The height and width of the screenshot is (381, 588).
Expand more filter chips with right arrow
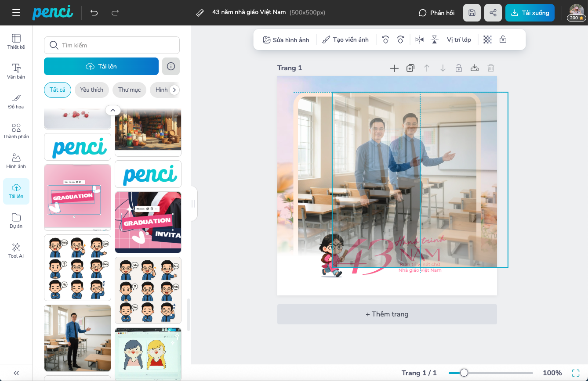coord(174,90)
